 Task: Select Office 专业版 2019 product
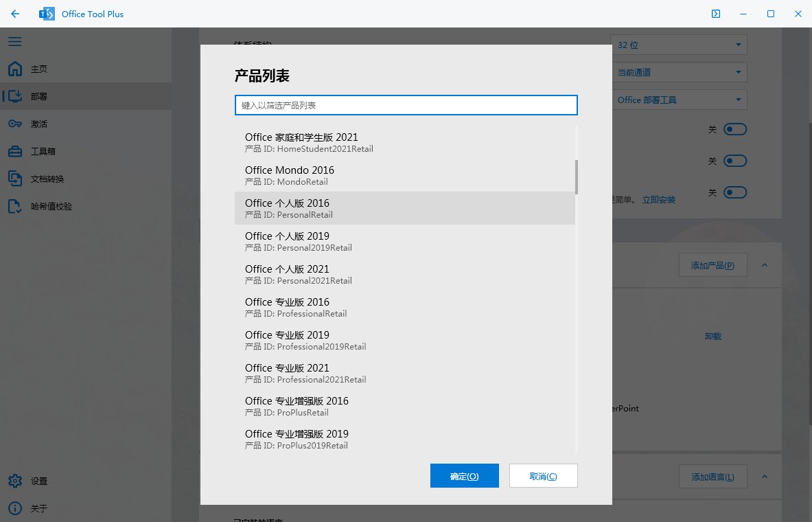pos(405,340)
